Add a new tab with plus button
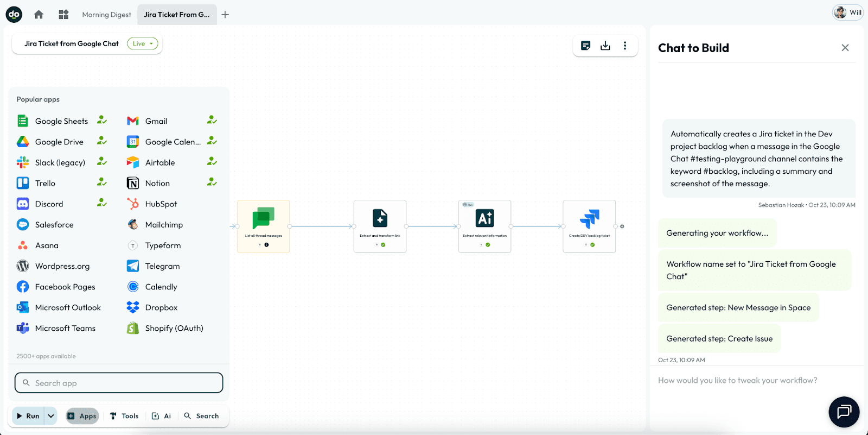 click(225, 15)
